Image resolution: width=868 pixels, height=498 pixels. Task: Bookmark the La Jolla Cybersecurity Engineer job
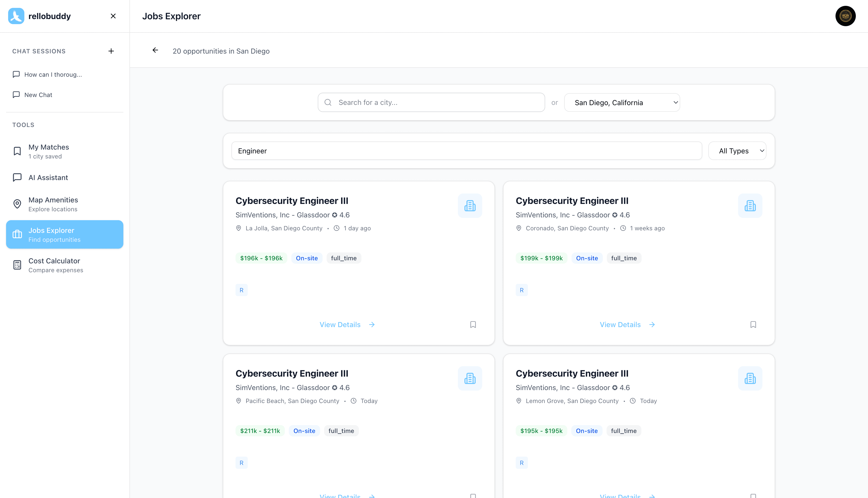coord(473,324)
